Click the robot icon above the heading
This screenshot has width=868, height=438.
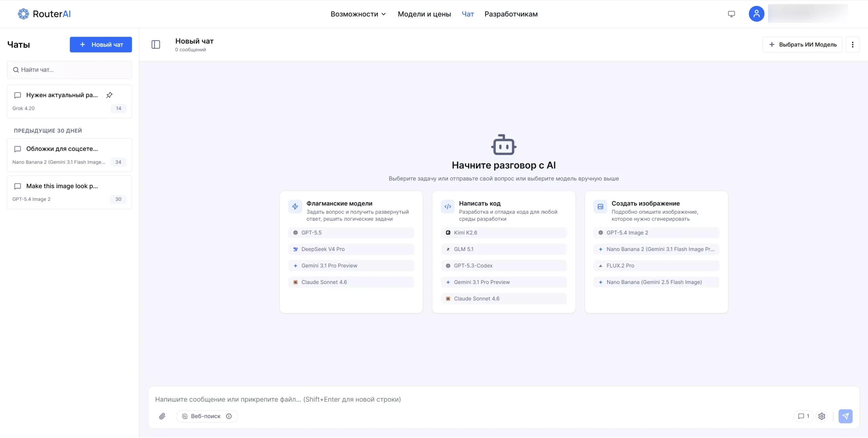click(504, 145)
